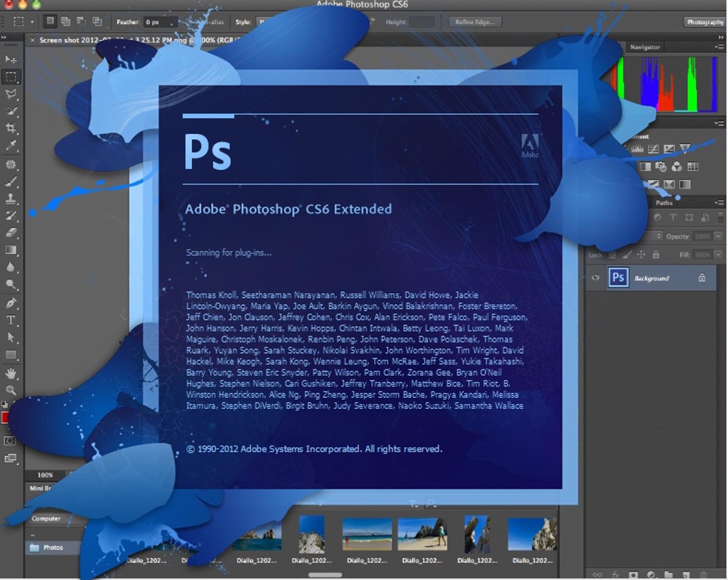Select the Move tool
This screenshot has height=580, width=728.
click(11, 59)
